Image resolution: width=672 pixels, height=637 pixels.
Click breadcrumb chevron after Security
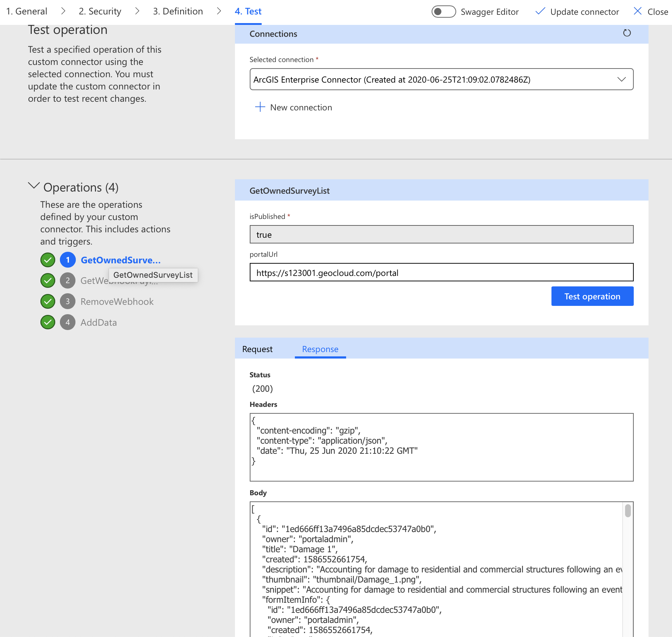coord(137,11)
